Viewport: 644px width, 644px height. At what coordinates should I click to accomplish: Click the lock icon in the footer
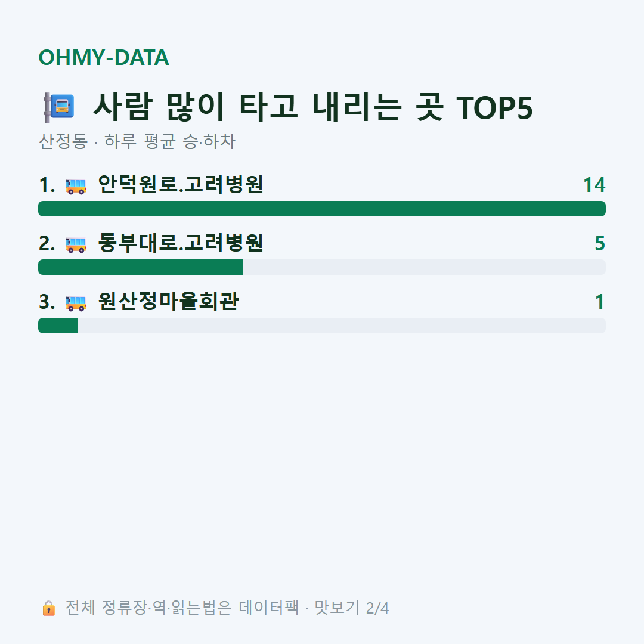tap(48, 608)
